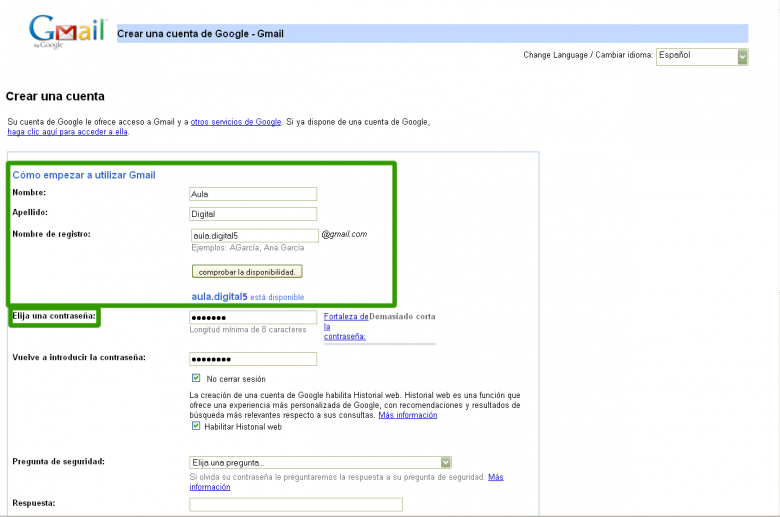The width and height of the screenshot is (780, 517).
Task: Focus the Apellido field containing Digital
Action: 253,214
